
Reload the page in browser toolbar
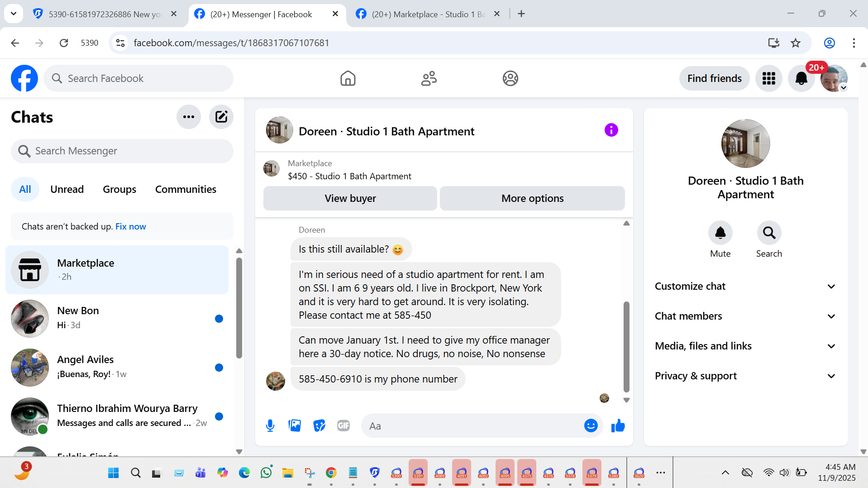pos(64,43)
